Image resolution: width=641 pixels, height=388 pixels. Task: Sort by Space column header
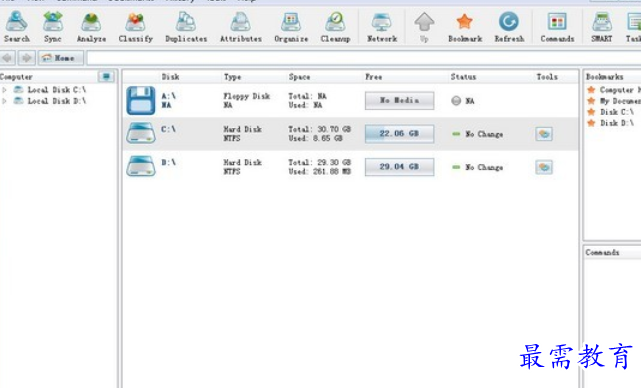(x=299, y=77)
